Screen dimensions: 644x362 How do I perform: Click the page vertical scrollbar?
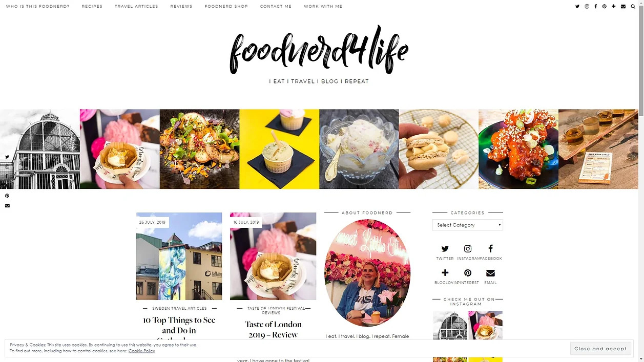click(641, 181)
